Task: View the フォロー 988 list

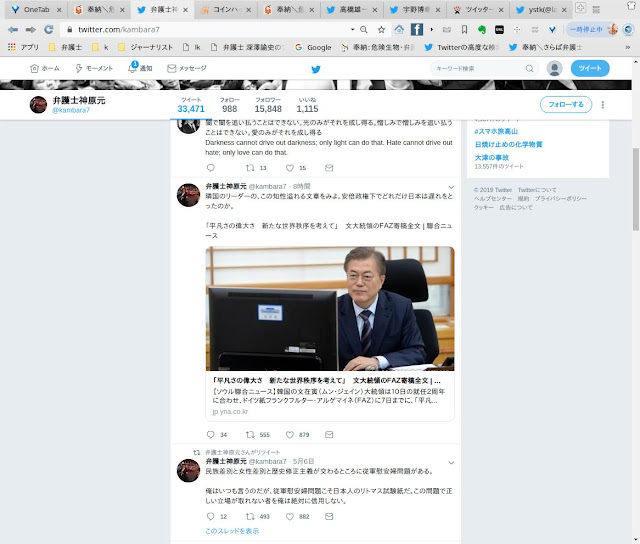Action: (x=229, y=105)
